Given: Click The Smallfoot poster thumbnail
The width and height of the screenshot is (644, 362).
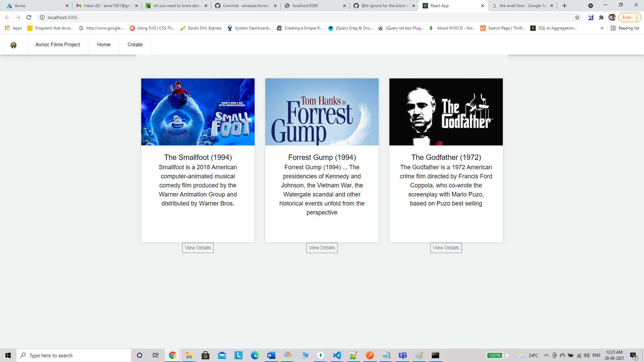Looking at the screenshot, I should [x=198, y=112].
